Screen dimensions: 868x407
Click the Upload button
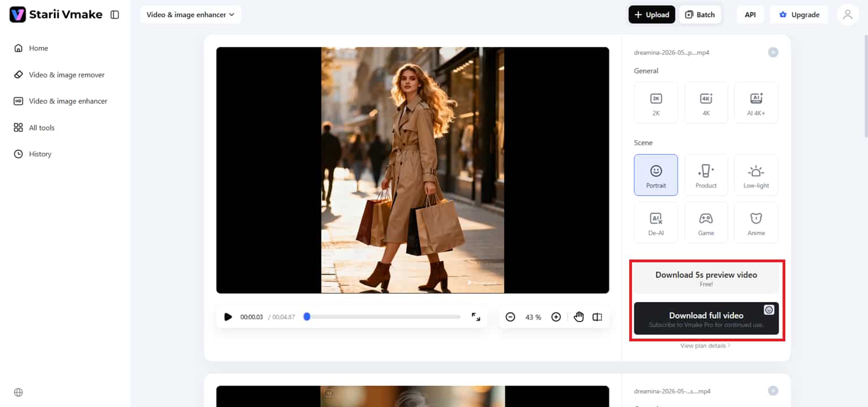click(x=652, y=15)
